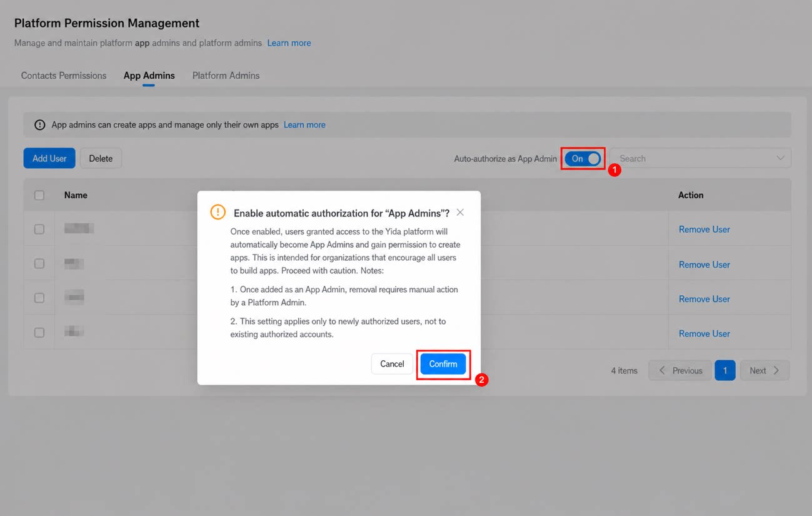812x516 pixels.
Task: Click the orange warning icon in the dialog
Action: (218, 212)
